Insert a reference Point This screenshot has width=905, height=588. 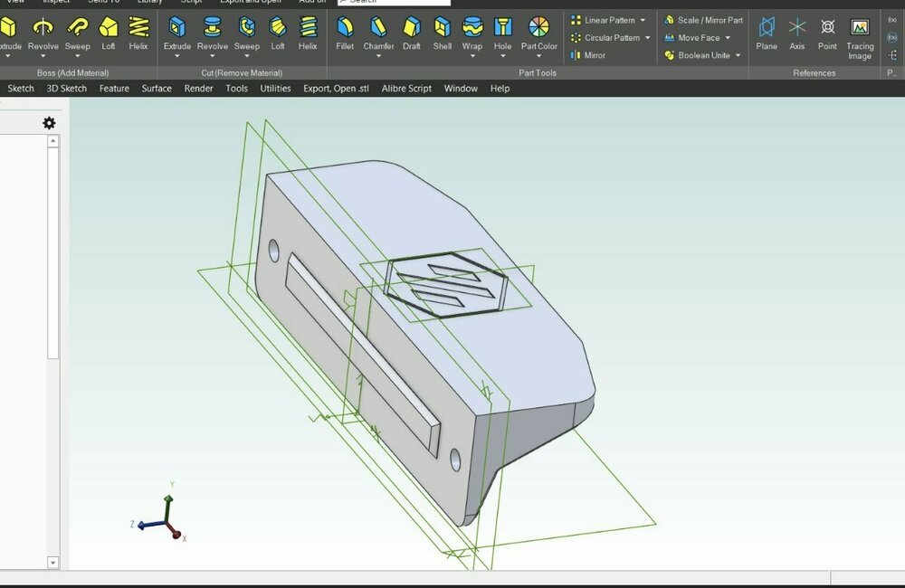click(x=827, y=33)
